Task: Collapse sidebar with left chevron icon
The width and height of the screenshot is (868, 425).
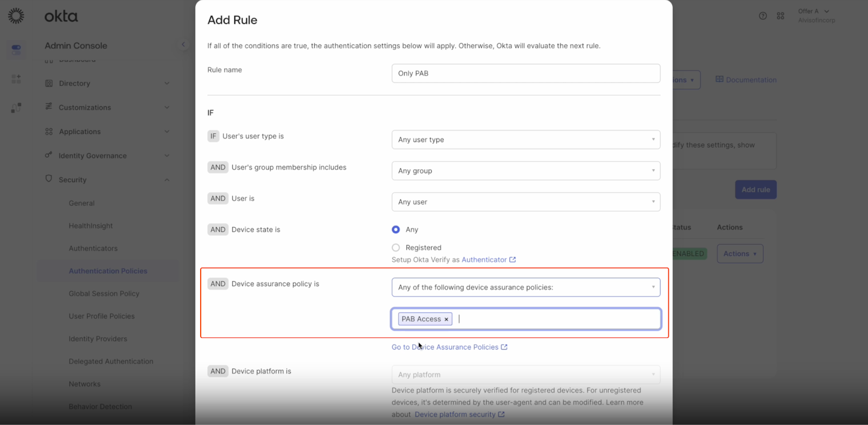Action: click(x=183, y=44)
